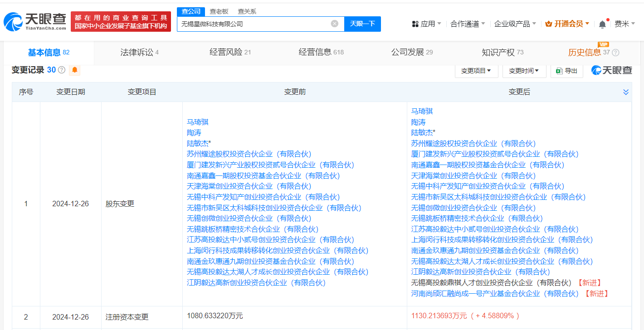
Task: Open 河南尚颀汇融尚成一号 link
Action: click(495, 293)
